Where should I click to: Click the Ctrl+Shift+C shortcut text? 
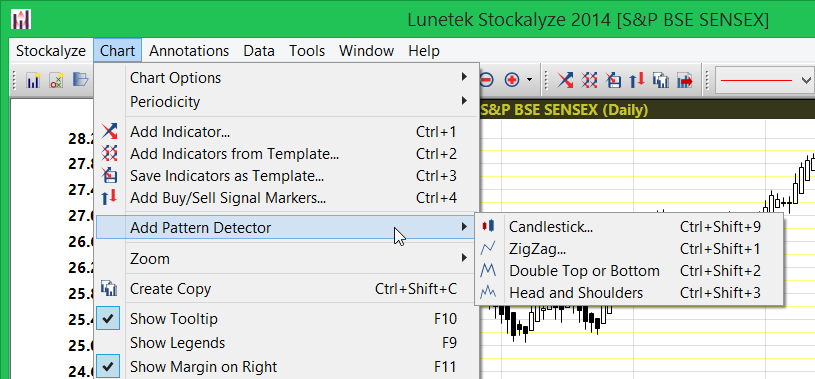[x=416, y=289]
